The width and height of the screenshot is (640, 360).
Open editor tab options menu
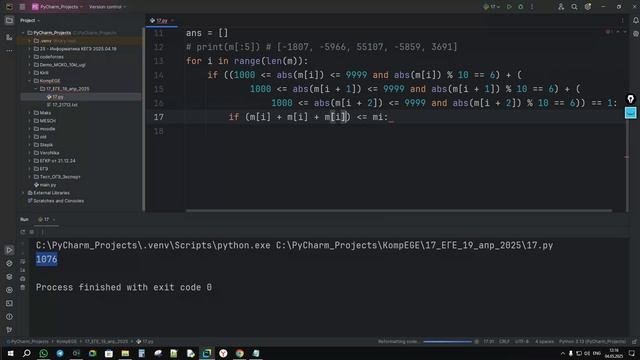(622, 20)
